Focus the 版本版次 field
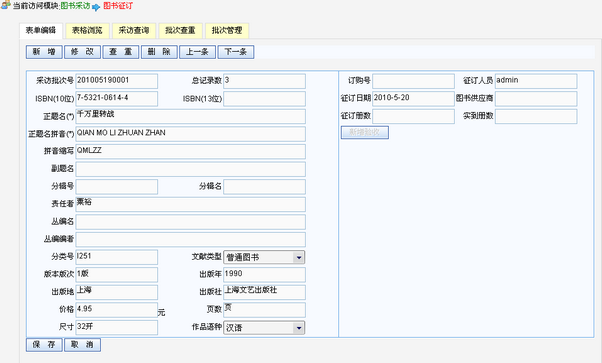The image size is (602, 363). click(x=116, y=275)
